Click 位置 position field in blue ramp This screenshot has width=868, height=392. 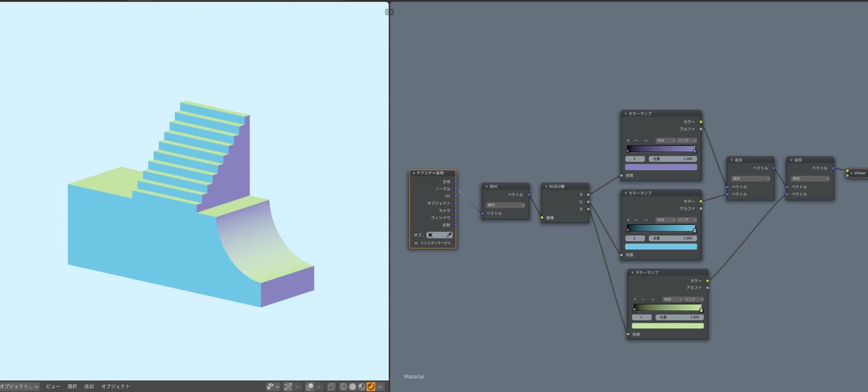[672, 237]
